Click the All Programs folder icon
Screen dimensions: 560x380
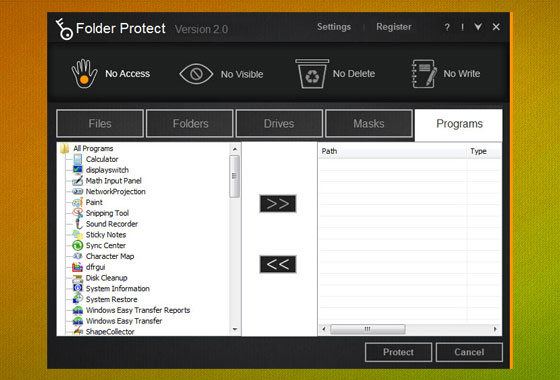[x=65, y=148]
